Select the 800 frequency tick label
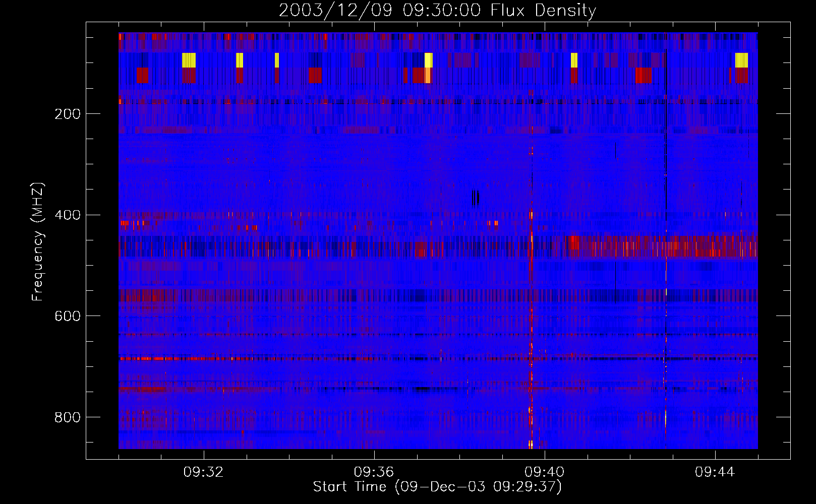816x504 pixels. click(68, 417)
